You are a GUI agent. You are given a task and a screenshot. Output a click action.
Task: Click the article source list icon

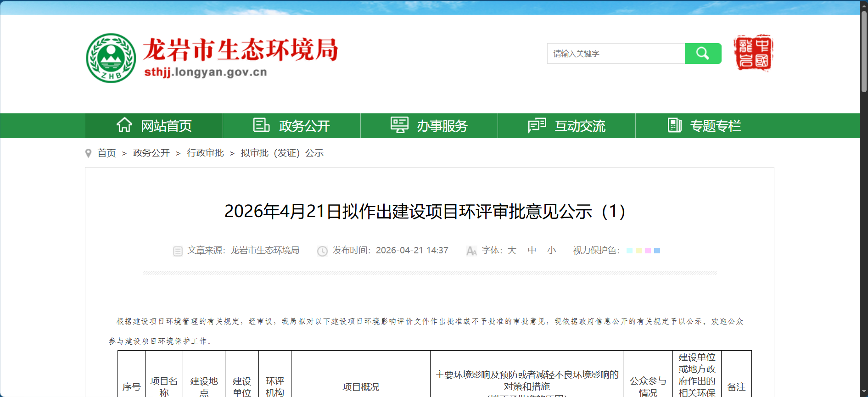coord(178,251)
